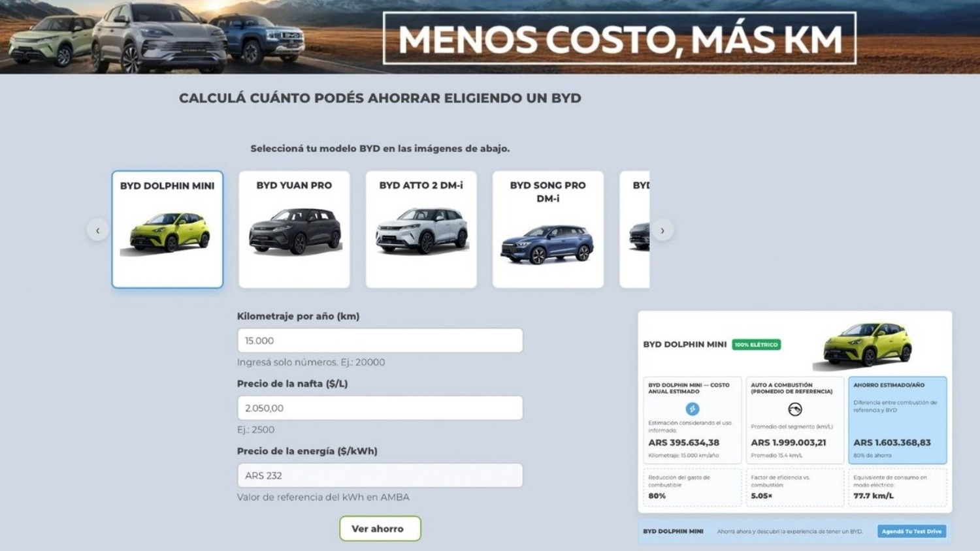Click the Menos Costo, Más KM banner

(x=619, y=39)
